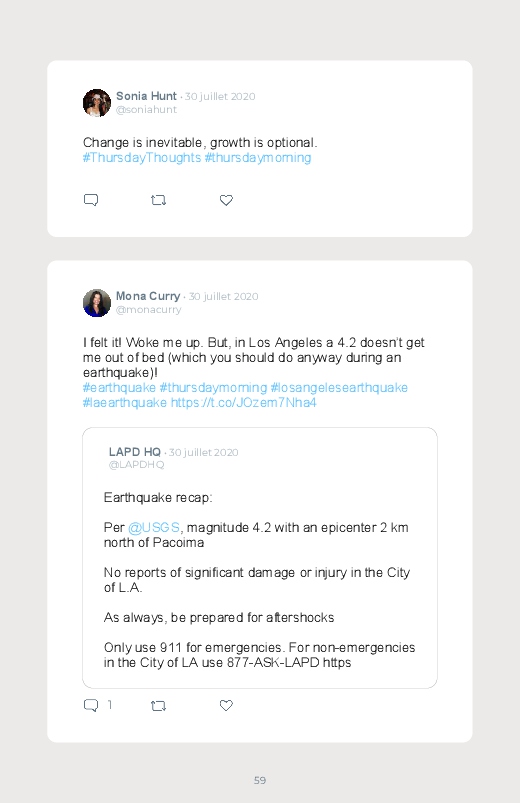Click the Sonia Hunt display name
Screen dimensions: 520x803
146,96
